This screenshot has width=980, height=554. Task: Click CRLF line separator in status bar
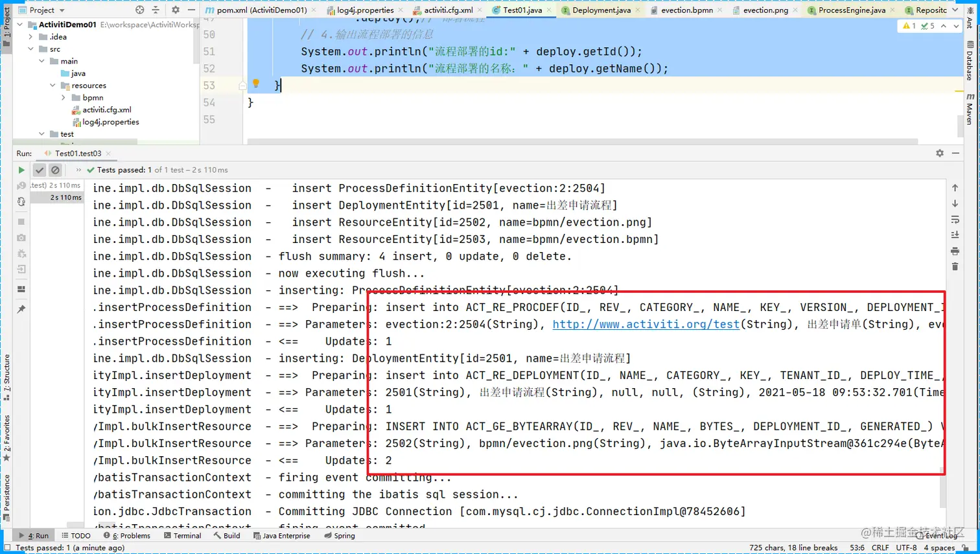(880, 548)
